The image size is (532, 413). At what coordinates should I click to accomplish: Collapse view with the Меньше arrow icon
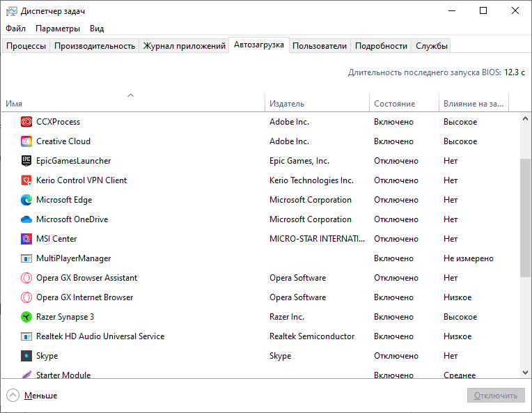pyautogui.click(x=13, y=396)
